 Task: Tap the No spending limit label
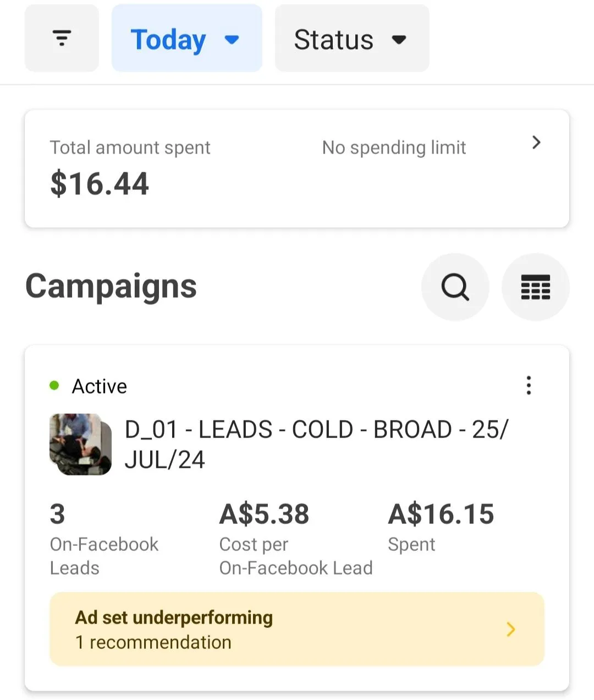click(x=394, y=147)
